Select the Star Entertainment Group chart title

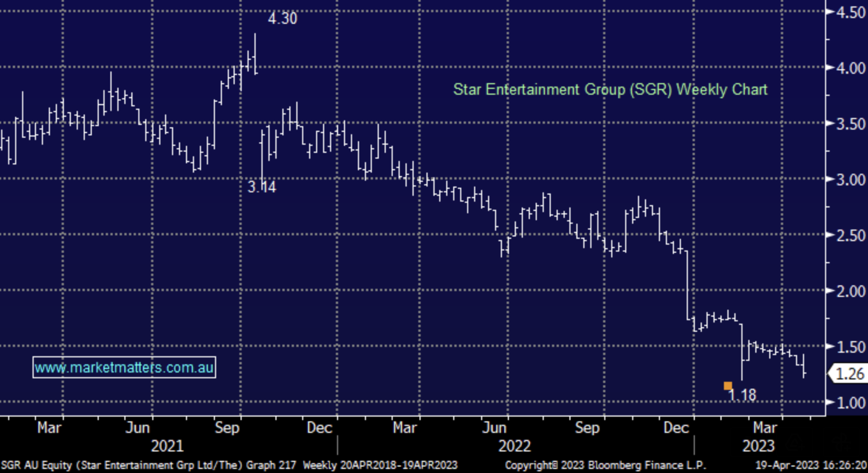point(610,89)
